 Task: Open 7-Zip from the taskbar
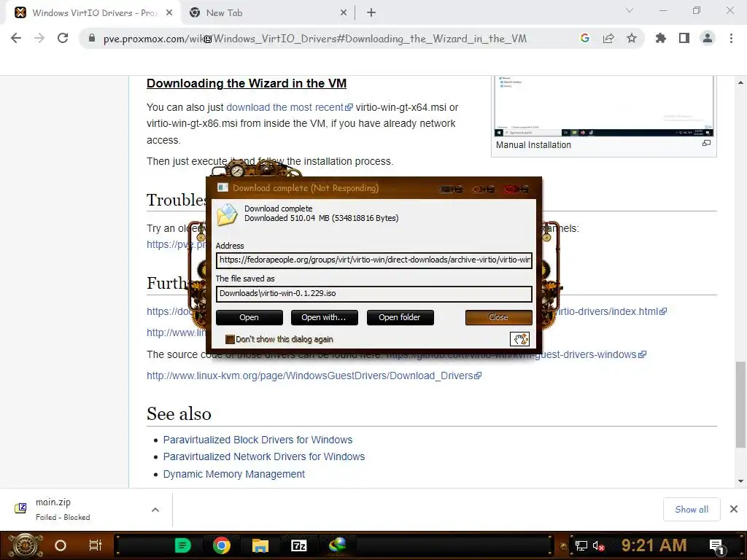click(298, 545)
